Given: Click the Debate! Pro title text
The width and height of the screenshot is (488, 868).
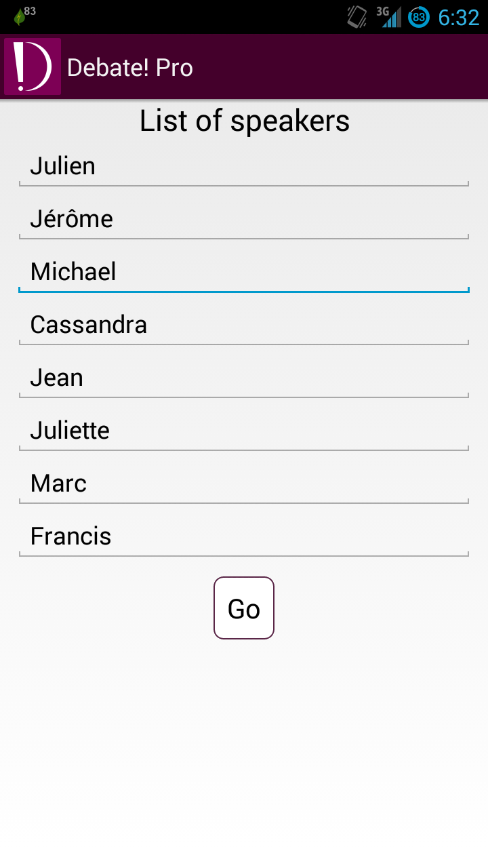Looking at the screenshot, I should pyautogui.click(x=130, y=68).
